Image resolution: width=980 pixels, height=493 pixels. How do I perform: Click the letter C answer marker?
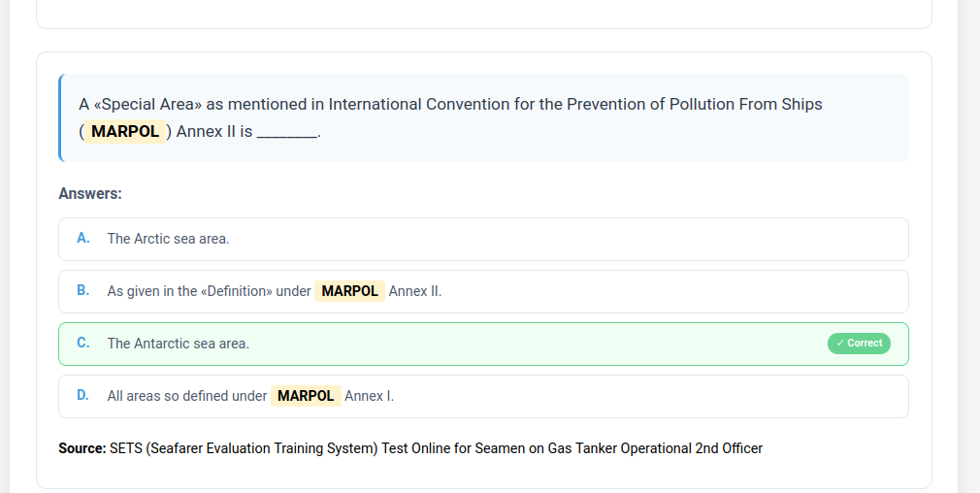pos(83,343)
